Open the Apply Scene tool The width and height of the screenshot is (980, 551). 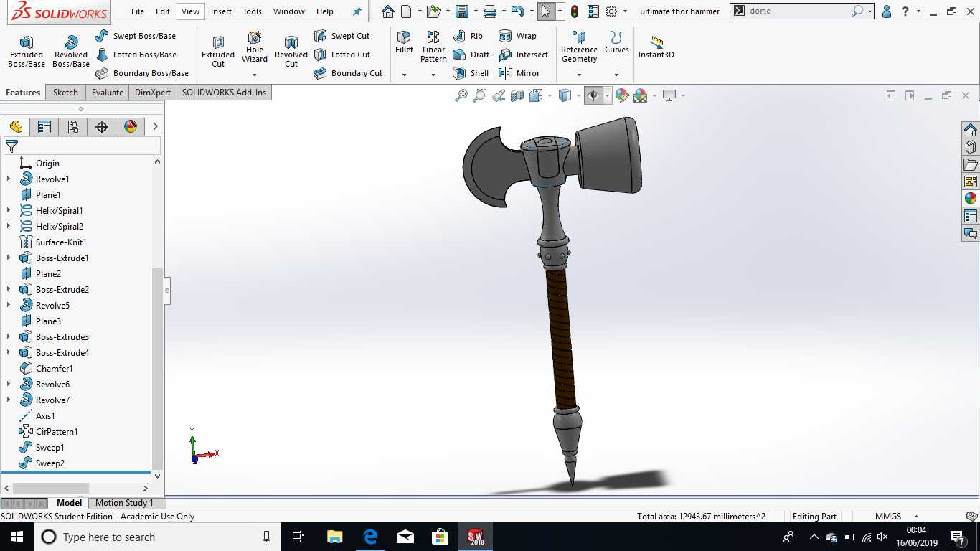click(x=640, y=95)
